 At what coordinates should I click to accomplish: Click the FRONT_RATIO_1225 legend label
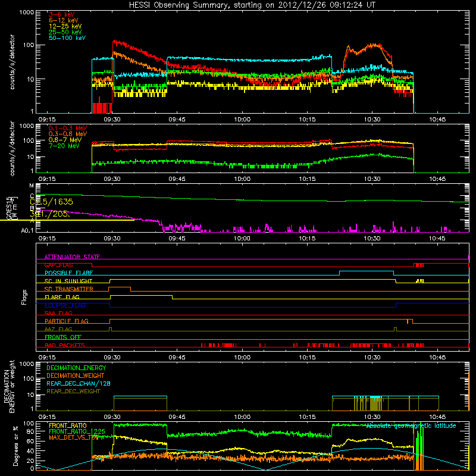pos(77,431)
